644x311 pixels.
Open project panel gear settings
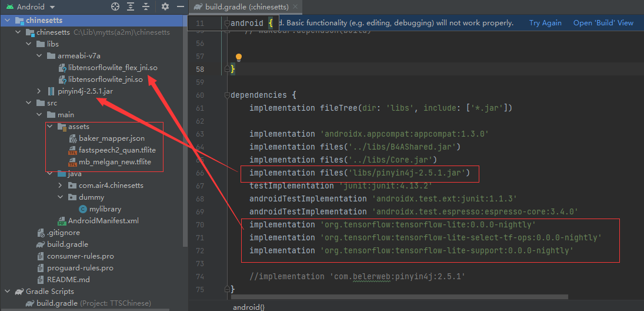pos(165,6)
